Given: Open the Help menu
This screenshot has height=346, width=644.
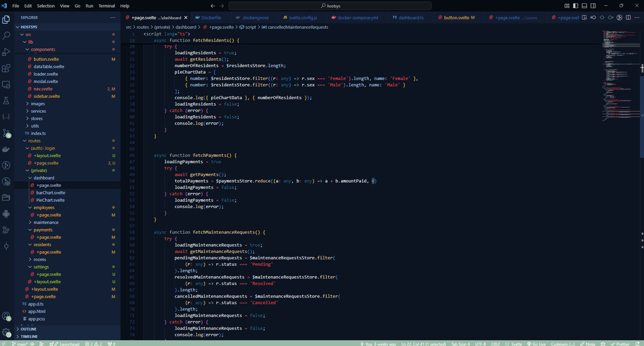Looking at the screenshot, I should click(x=125, y=5).
